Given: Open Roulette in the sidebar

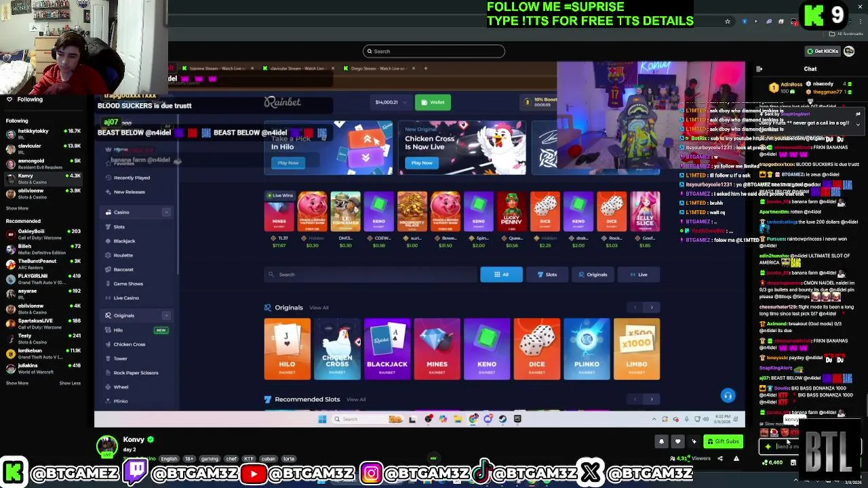Looking at the screenshot, I should tap(123, 256).
